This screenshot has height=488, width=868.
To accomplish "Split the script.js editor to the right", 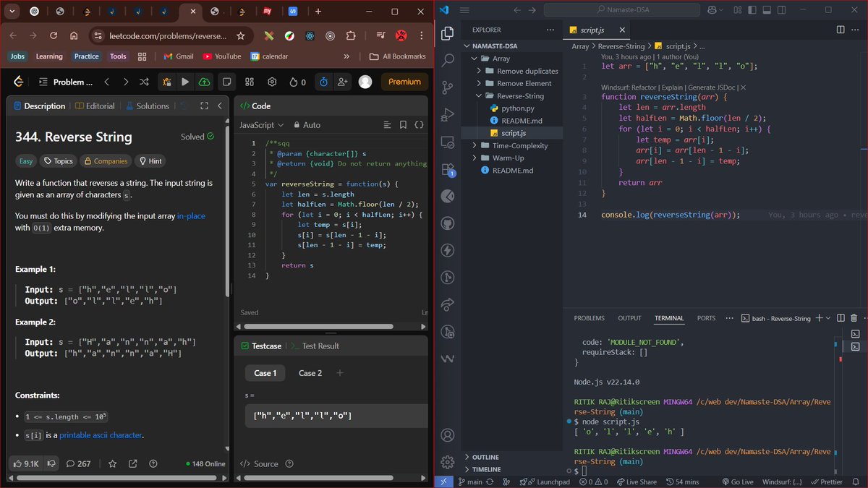I will pyautogui.click(x=840, y=30).
